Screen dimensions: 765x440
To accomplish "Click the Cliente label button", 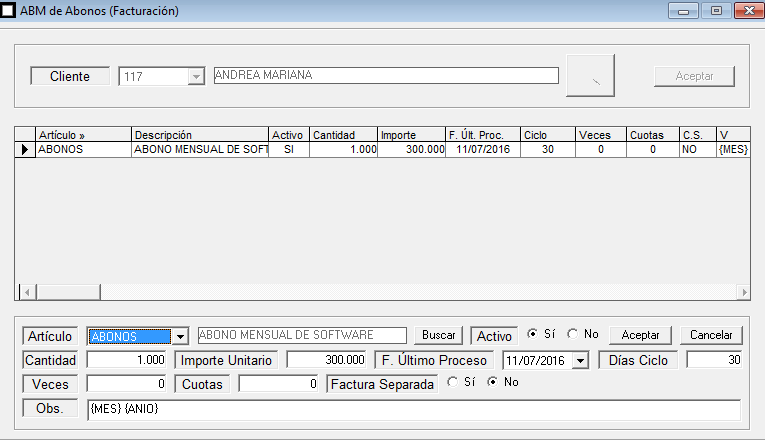I will [70, 76].
